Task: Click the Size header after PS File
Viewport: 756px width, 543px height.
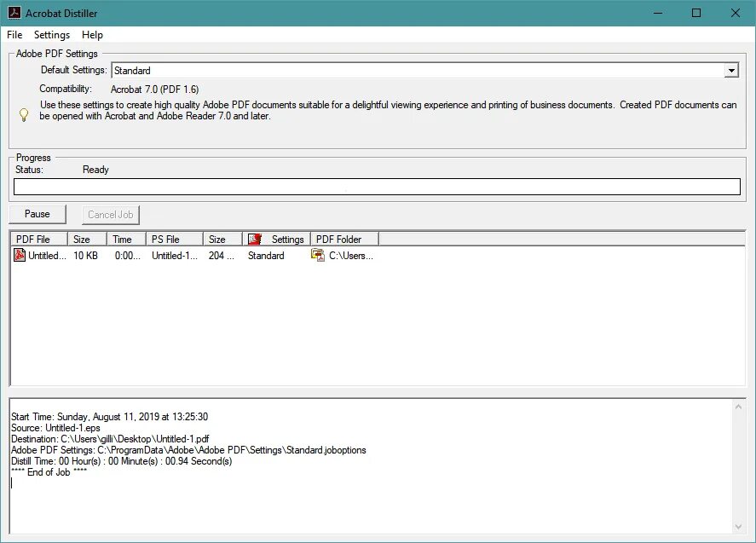Action: pos(222,240)
